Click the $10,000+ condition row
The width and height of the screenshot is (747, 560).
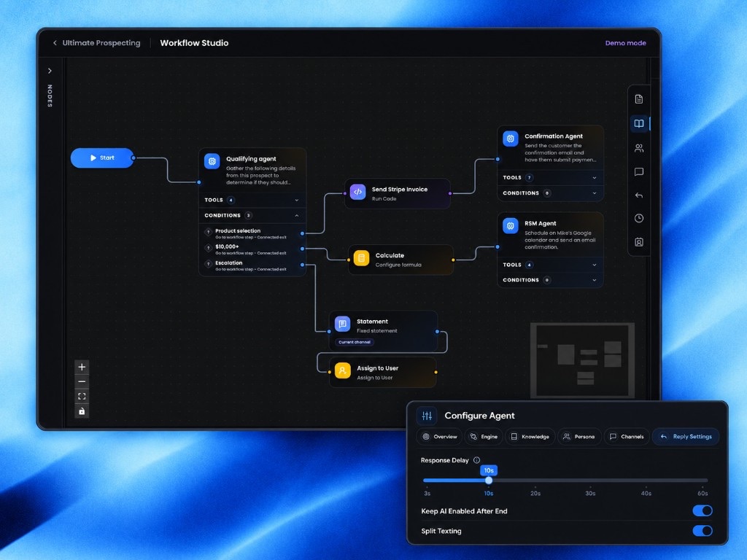[252, 249]
